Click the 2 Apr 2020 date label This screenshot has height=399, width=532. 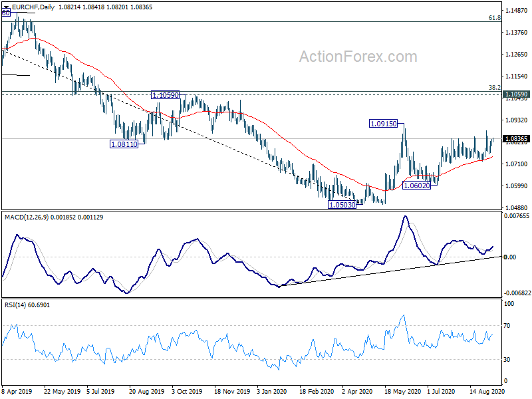[357, 391]
